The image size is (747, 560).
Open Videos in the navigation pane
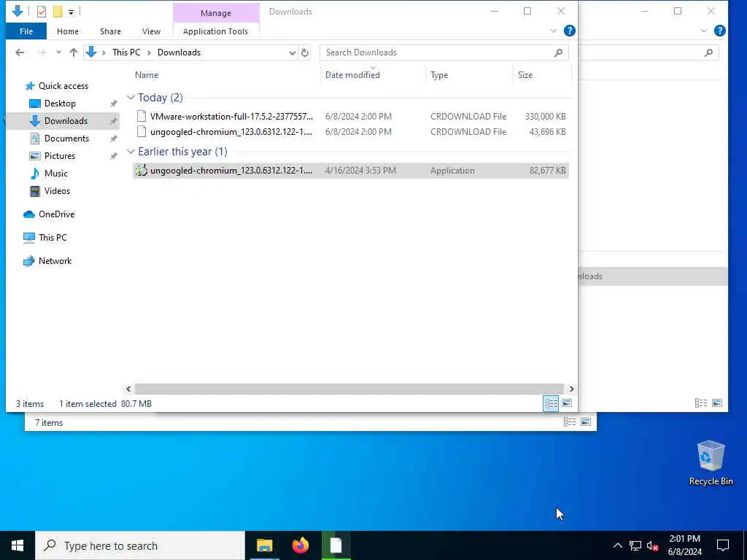pyautogui.click(x=57, y=191)
